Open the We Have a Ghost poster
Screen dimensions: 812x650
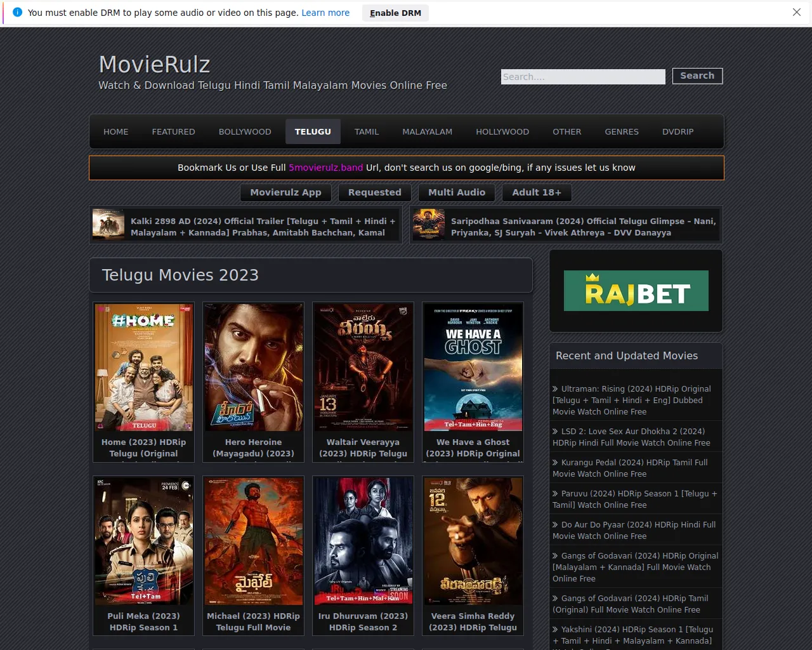473,368
